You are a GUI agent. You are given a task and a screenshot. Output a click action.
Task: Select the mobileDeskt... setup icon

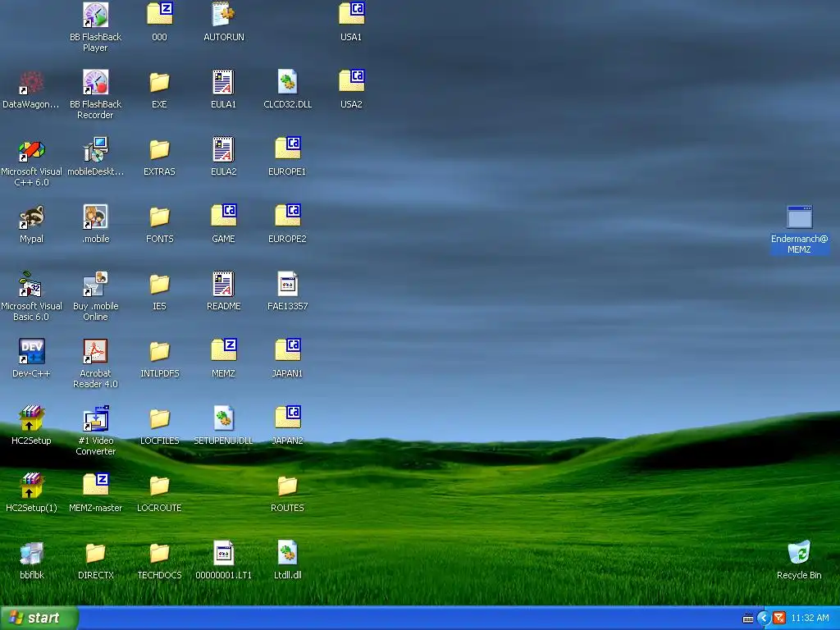[95, 149]
